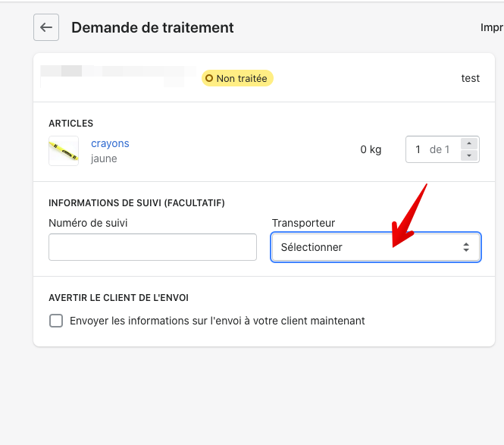Click the Demande de traitement page title

tap(152, 27)
